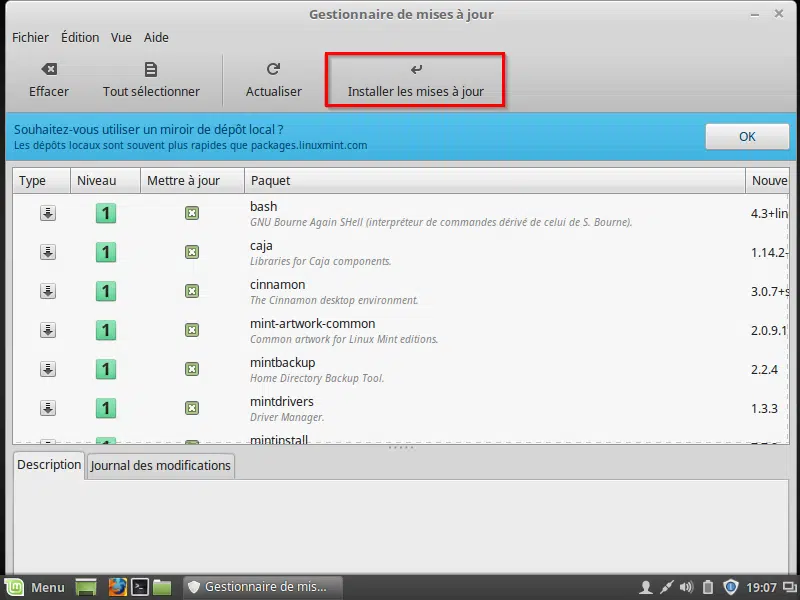800x600 pixels.
Task: Launch the terminal from the panel
Action: click(139, 587)
